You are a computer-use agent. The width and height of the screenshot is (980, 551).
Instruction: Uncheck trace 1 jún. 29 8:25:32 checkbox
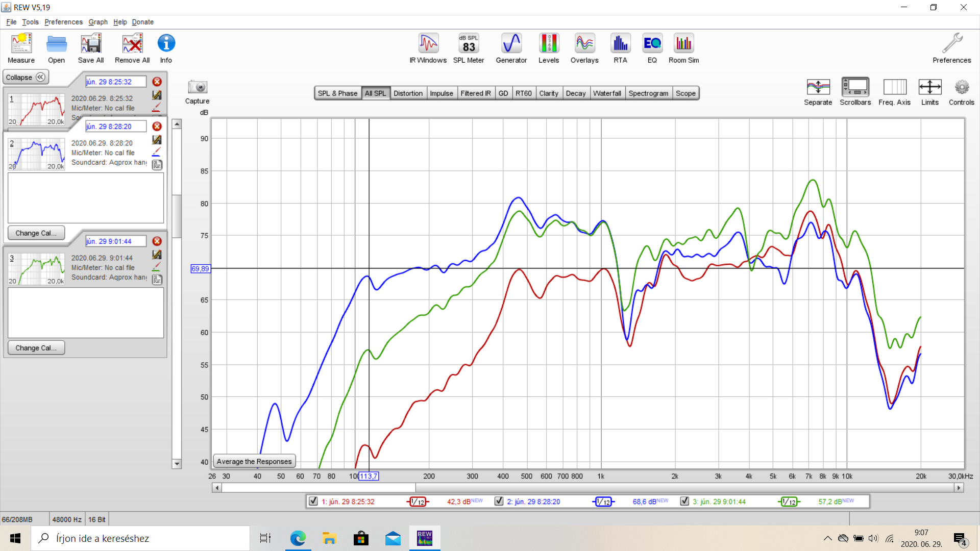[x=313, y=502]
